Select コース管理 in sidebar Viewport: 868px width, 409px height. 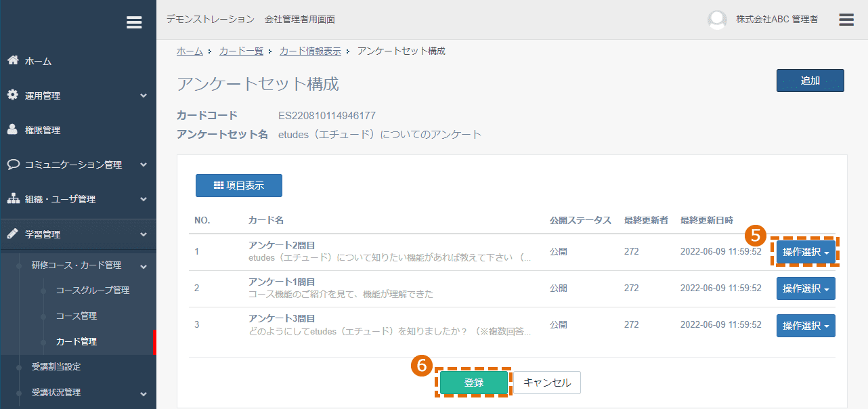[x=77, y=316]
